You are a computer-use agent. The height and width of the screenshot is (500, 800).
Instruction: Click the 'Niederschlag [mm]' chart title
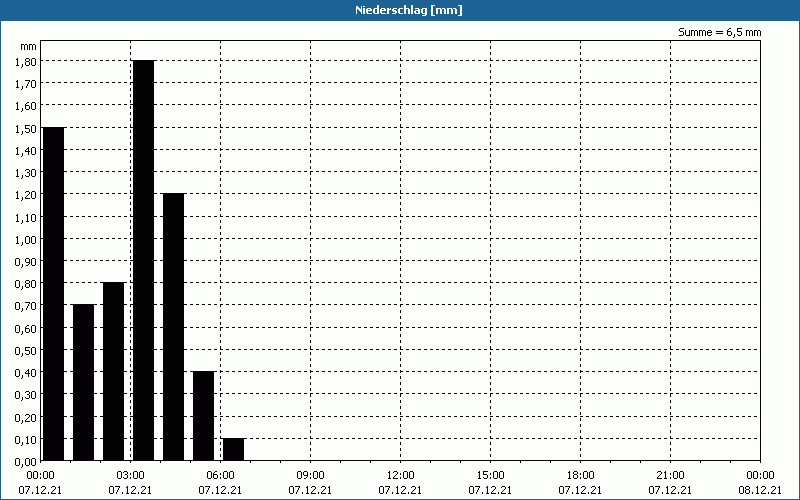(409, 10)
